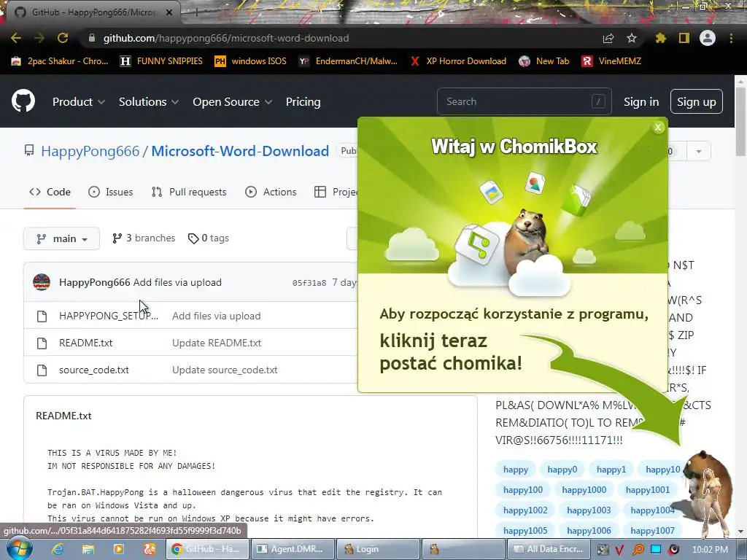
Task: Click the red V tray icon
Action: click(x=619, y=550)
